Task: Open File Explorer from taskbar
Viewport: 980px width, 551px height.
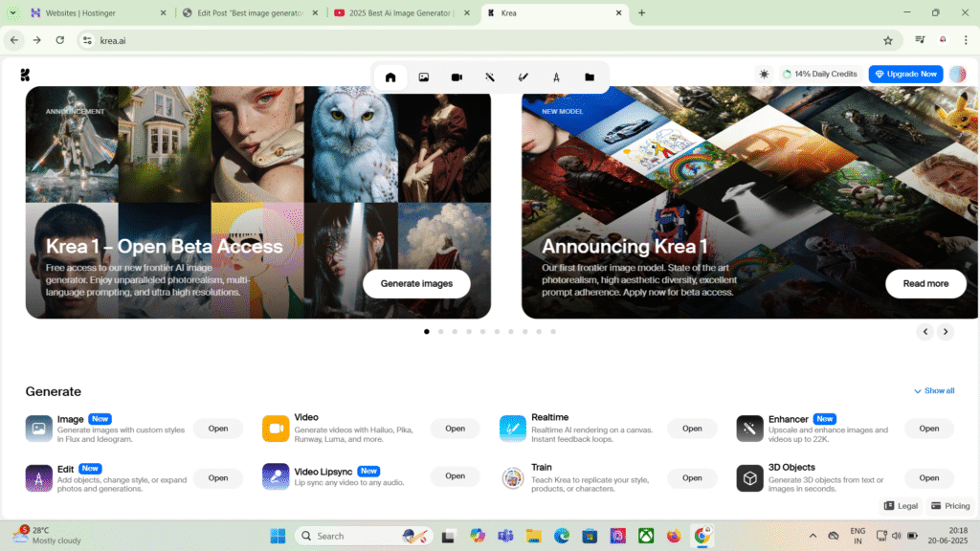Action: click(533, 536)
